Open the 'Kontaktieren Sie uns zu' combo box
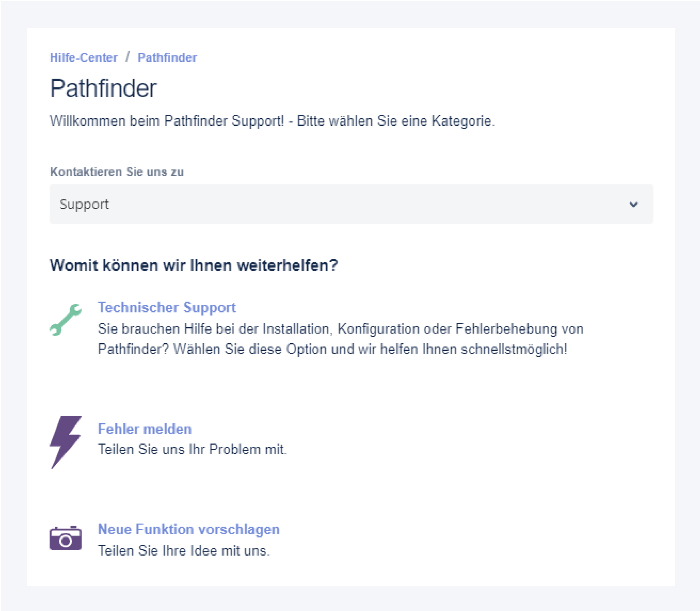The width and height of the screenshot is (700, 611). (351, 204)
